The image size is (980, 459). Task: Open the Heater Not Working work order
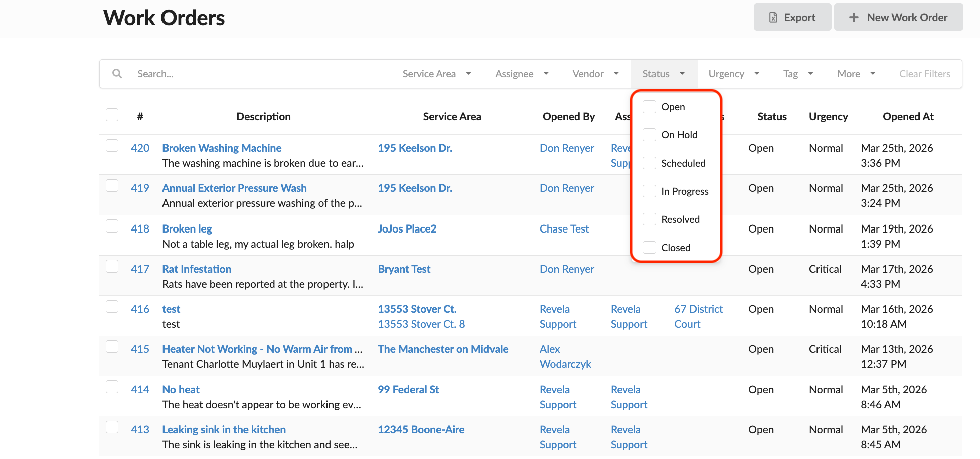pos(262,349)
